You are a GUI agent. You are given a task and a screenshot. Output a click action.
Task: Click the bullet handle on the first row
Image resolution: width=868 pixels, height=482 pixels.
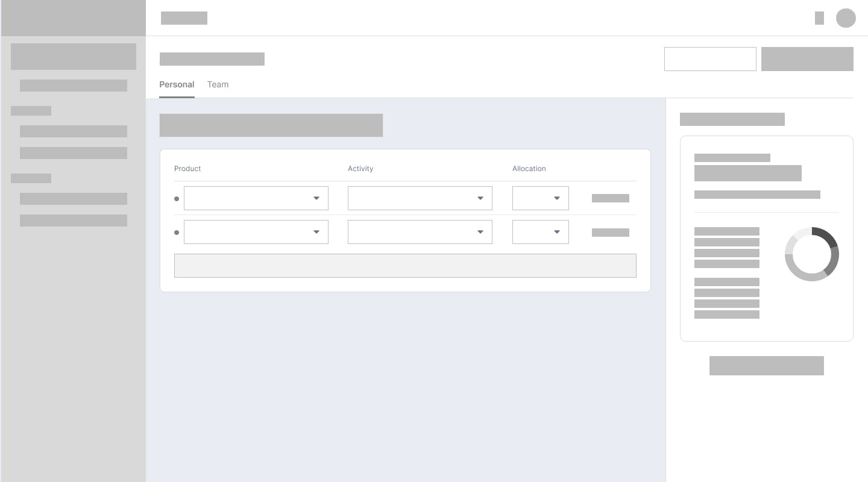coord(177,198)
